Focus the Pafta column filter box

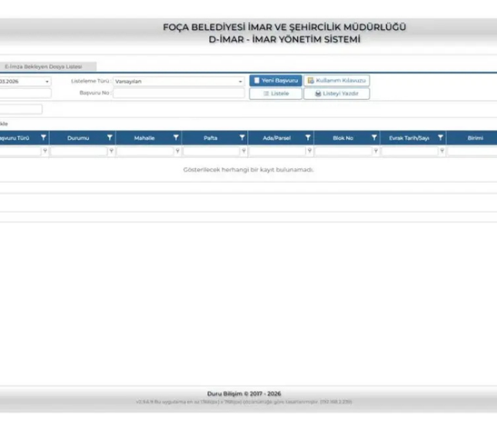coord(211,151)
